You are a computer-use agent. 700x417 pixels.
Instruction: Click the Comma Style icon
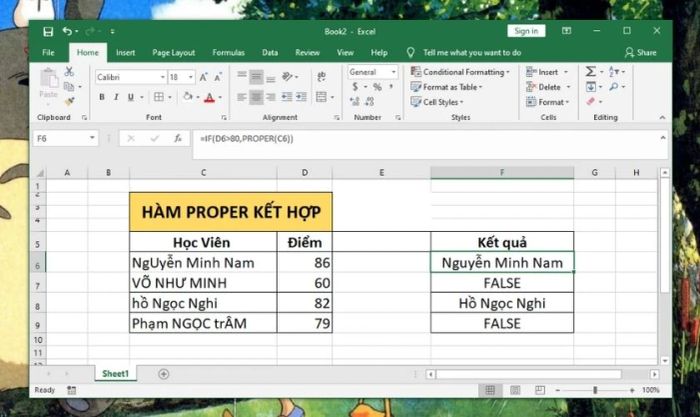coord(391,87)
